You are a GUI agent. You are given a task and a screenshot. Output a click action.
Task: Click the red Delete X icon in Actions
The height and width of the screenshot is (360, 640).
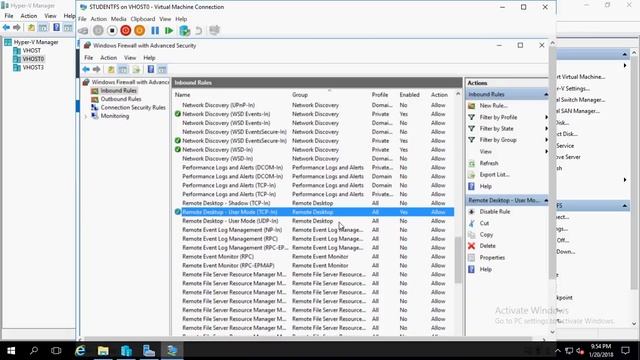tap(471, 246)
